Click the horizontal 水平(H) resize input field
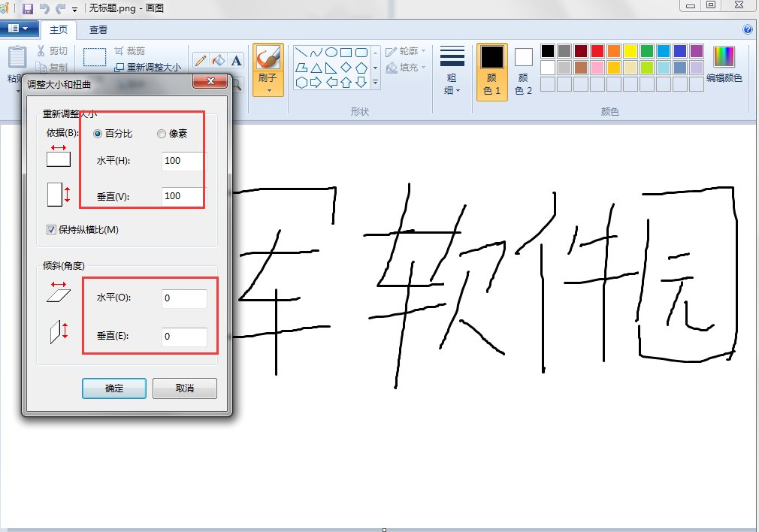Viewport: 759px width, 532px height. (x=183, y=161)
